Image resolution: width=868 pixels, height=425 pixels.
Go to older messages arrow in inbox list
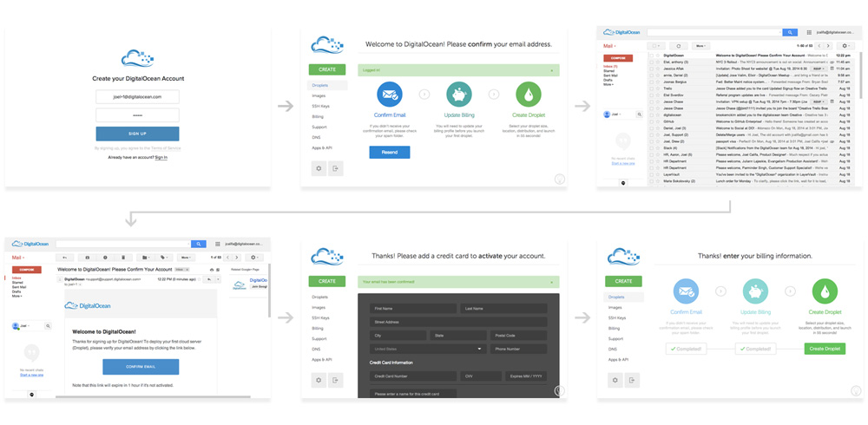828,46
